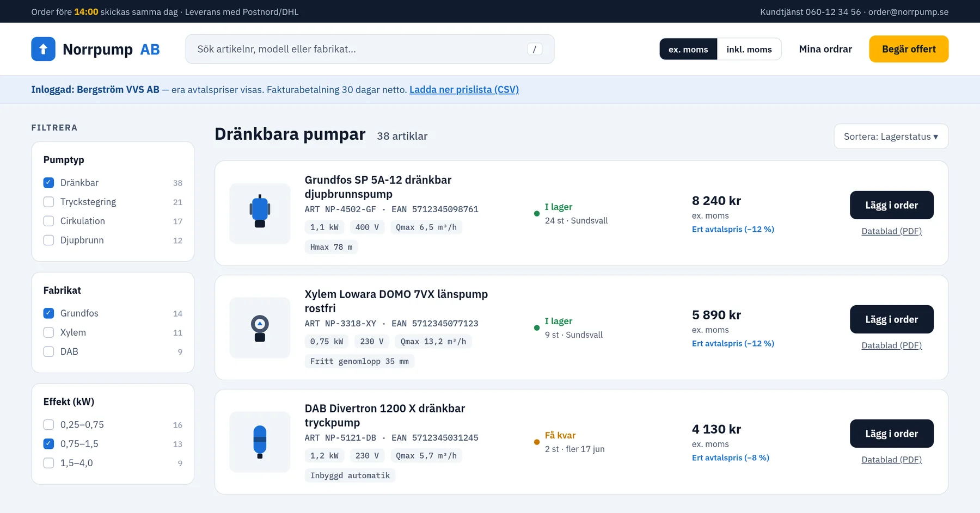Switch prices to ex. moms
Viewport: 980px width, 513px height.
(688, 49)
